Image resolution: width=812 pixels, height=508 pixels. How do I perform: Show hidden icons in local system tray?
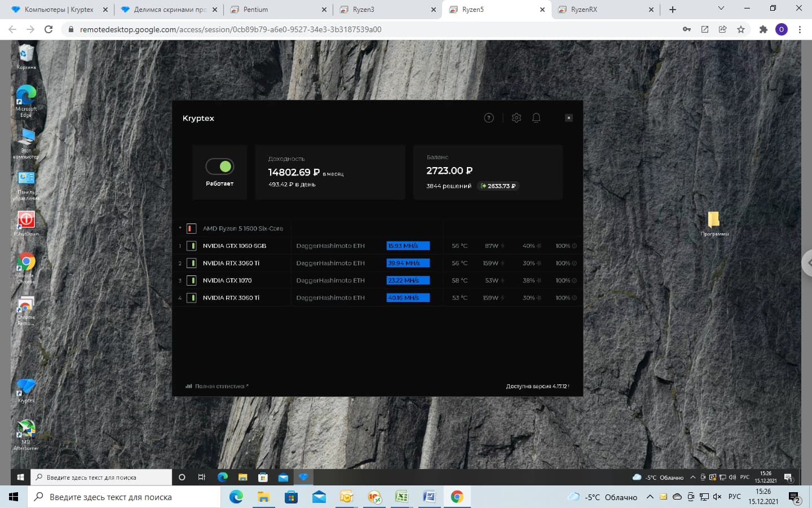coord(650,497)
